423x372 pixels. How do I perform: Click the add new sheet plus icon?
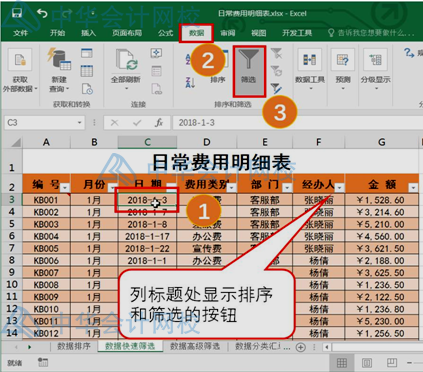[x=301, y=347]
